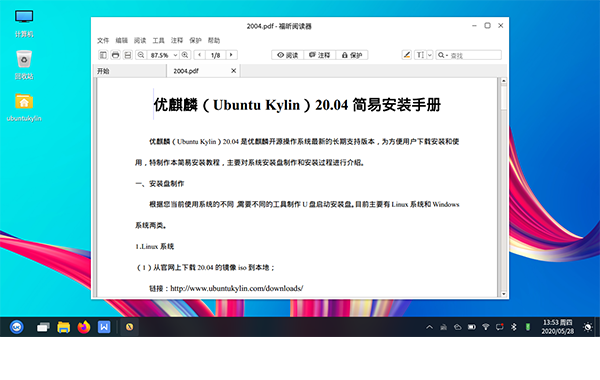This screenshot has width=600, height=380.
Task: Click the green USB tray icon
Action: [x=528, y=327]
